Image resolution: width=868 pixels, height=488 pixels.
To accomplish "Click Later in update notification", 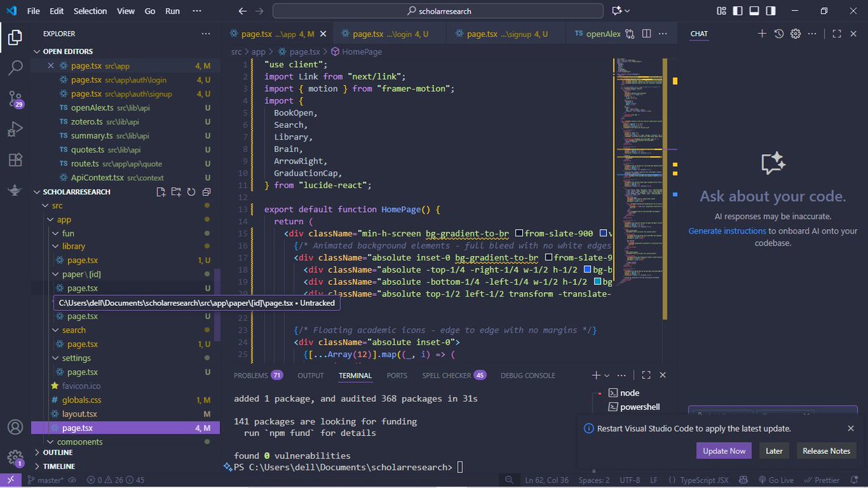I will (774, 450).
